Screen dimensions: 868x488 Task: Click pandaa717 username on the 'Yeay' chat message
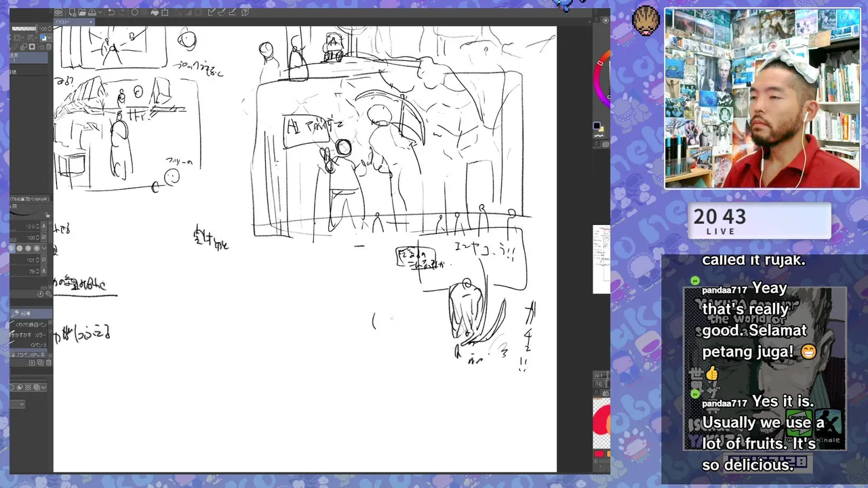724,290
